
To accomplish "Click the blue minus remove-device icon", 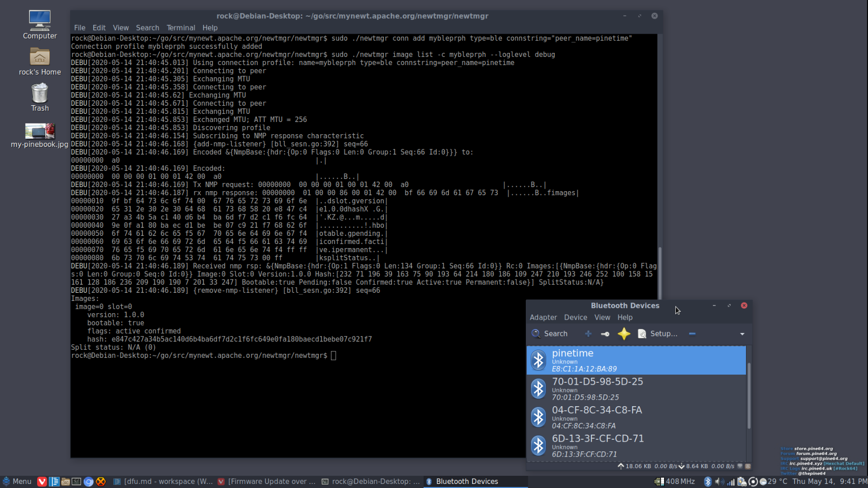I will 692,333.
